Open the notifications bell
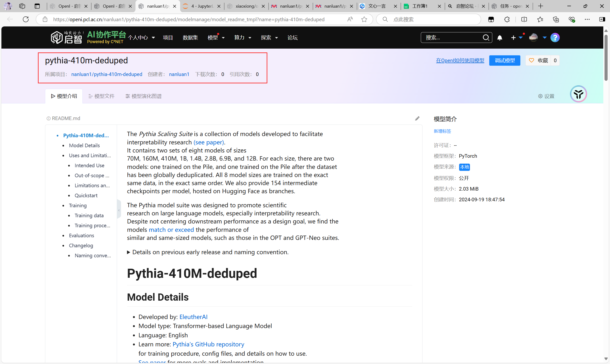610x364 pixels. pos(500,38)
